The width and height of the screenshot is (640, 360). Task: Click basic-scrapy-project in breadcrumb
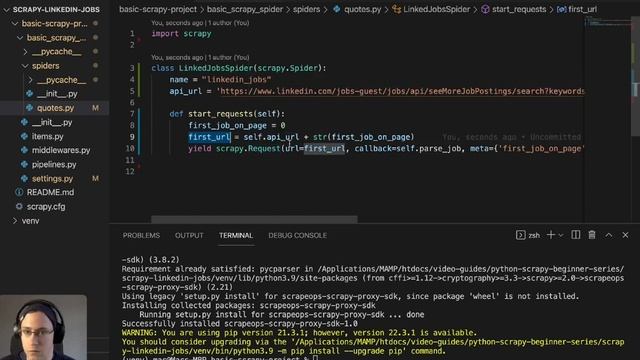[x=158, y=9]
